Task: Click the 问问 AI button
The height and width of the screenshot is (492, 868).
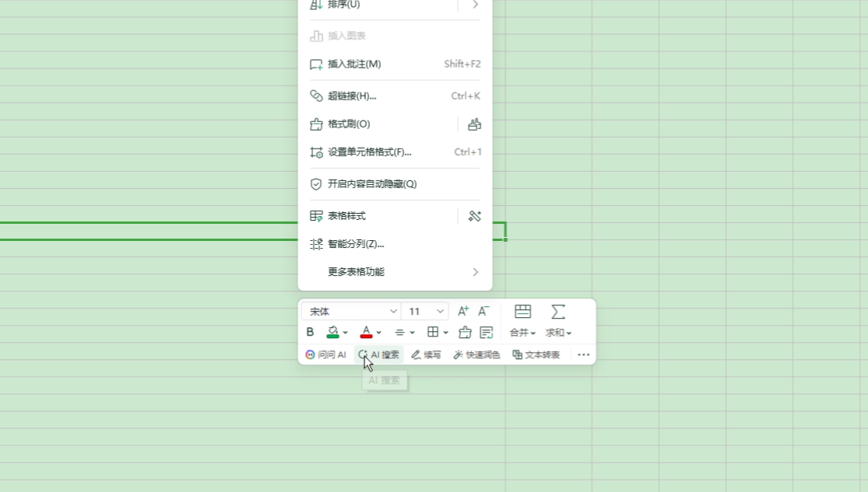Action: click(x=326, y=355)
